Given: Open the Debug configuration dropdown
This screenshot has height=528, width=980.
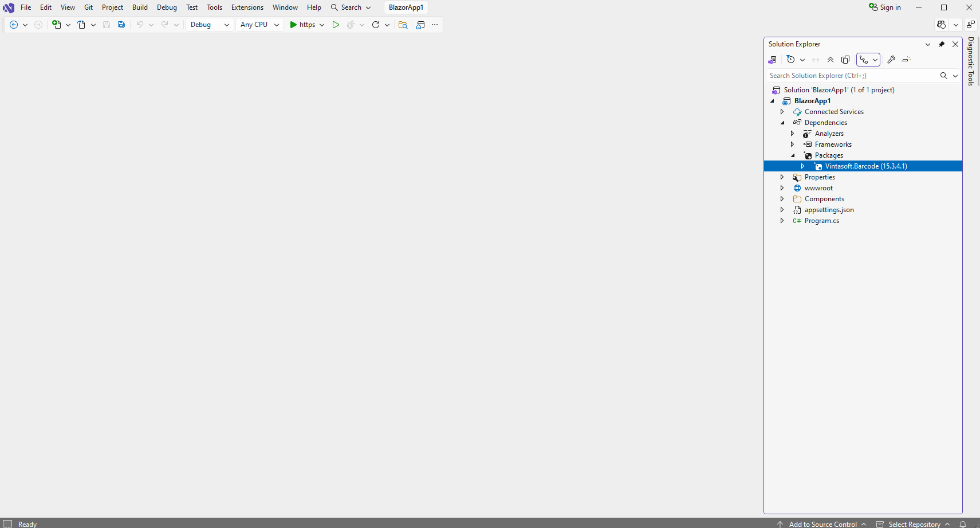Looking at the screenshot, I should pos(210,25).
